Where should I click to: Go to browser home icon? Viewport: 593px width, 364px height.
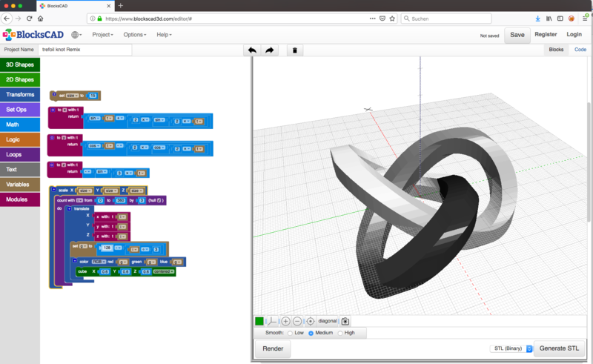(41, 18)
